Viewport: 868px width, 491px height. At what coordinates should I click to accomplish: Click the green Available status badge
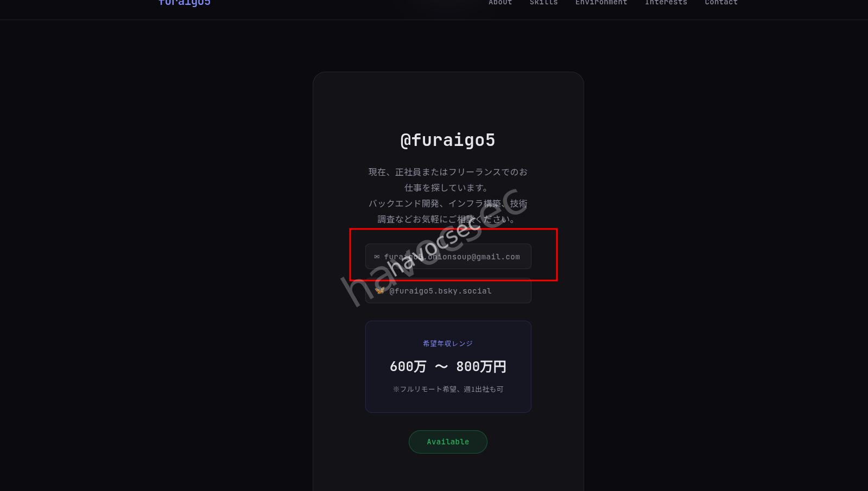(448, 442)
